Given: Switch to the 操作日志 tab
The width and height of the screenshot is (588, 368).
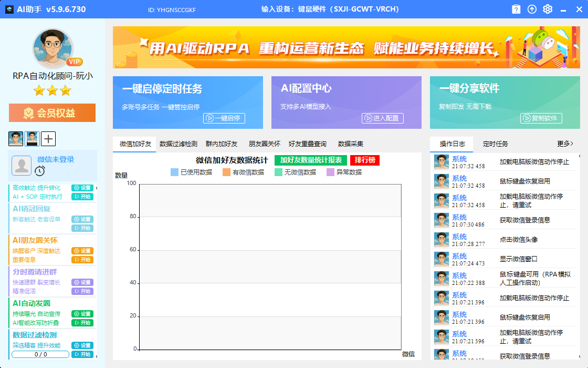Looking at the screenshot, I should tap(452, 144).
